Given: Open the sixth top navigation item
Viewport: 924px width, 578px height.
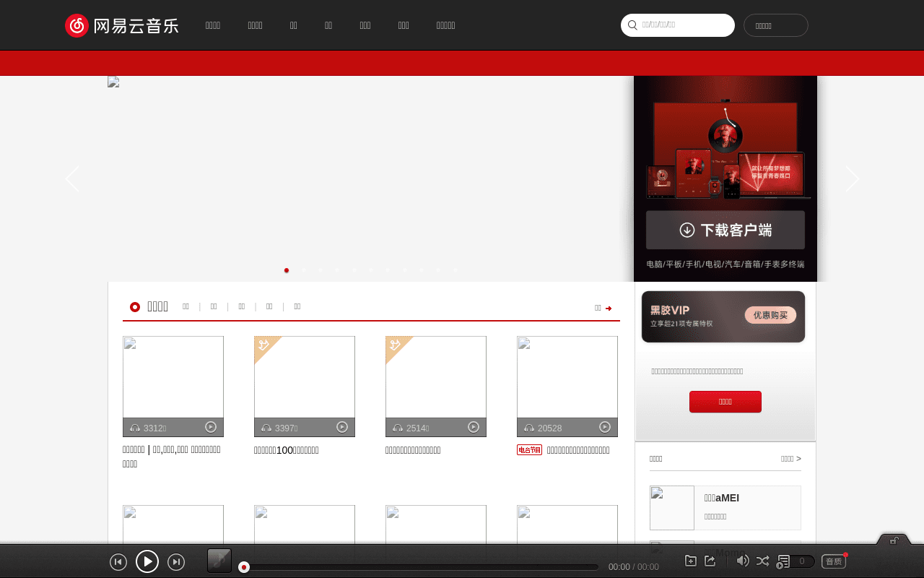Looking at the screenshot, I should [404, 25].
